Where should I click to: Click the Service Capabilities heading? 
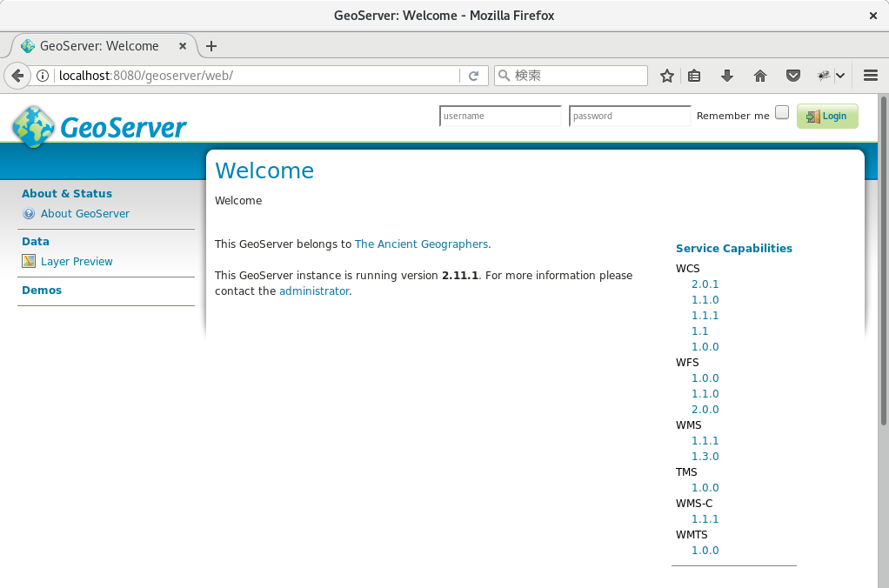(x=733, y=249)
